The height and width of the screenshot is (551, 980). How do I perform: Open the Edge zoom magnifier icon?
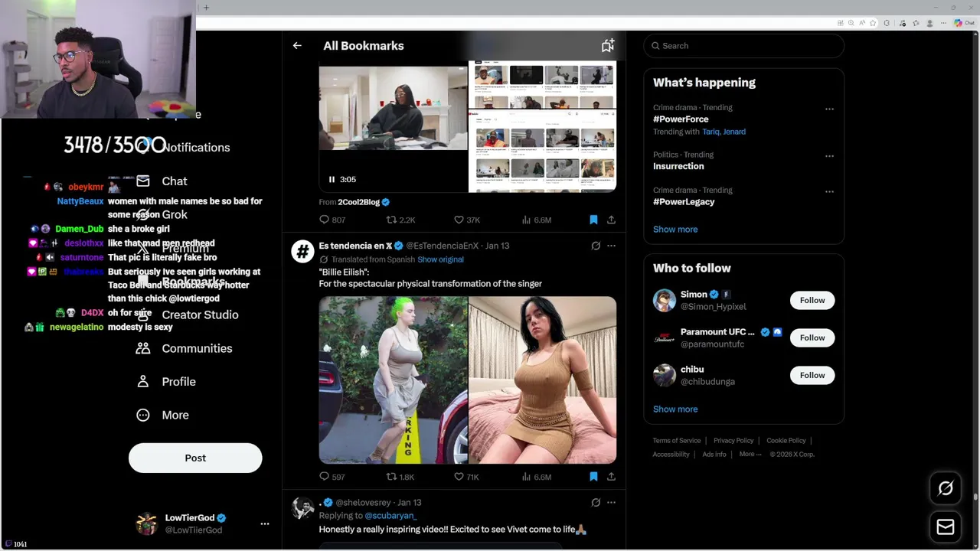point(851,23)
